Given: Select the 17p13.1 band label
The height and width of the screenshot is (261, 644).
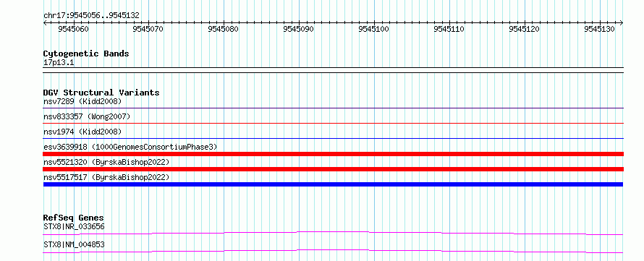Looking at the screenshot, I should (x=59, y=63).
